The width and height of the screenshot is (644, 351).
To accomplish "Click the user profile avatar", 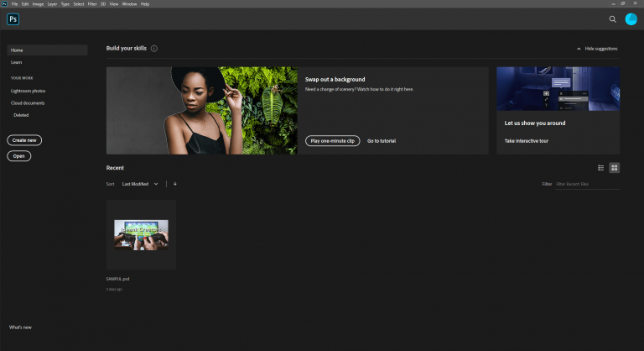I will (x=631, y=19).
